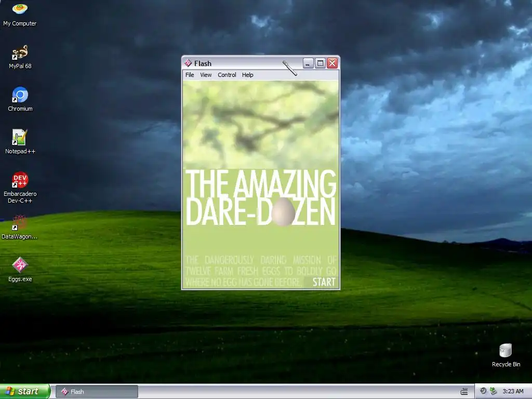Open the View menu in Flash
This screenshot has width=532, height=399.
click(x=206, y=75)
